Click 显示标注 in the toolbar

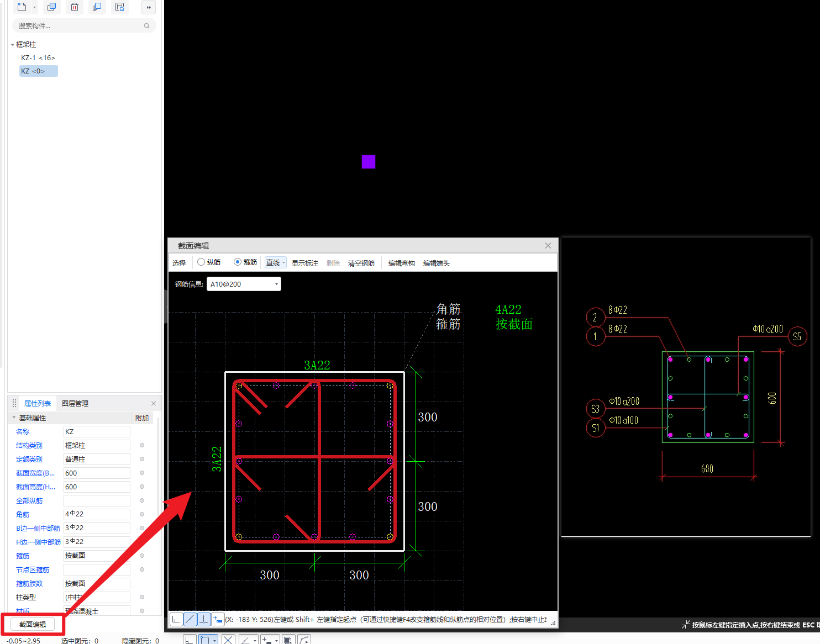point(305,263)
